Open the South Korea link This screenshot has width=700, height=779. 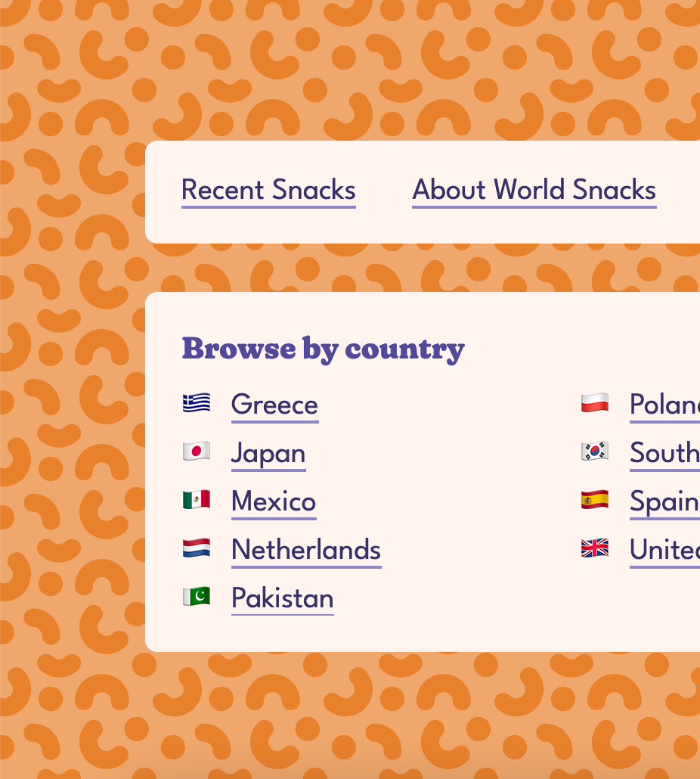point(664,453)
